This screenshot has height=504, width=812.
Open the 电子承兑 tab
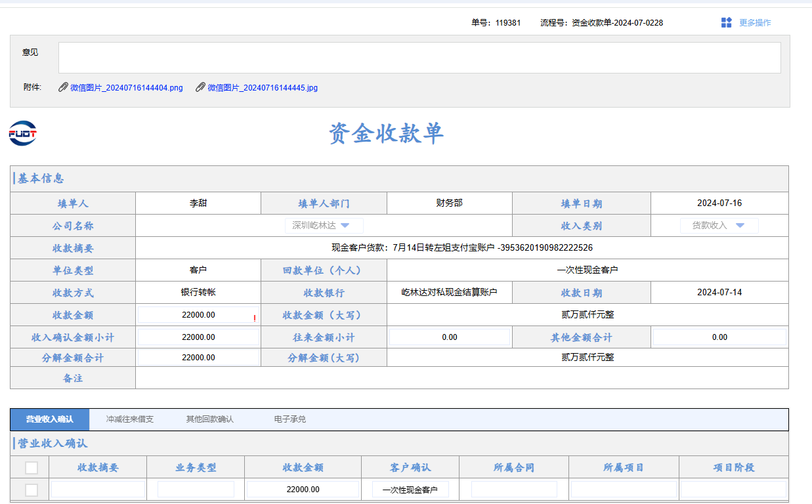pyautogui.click(x=289, y=419)
